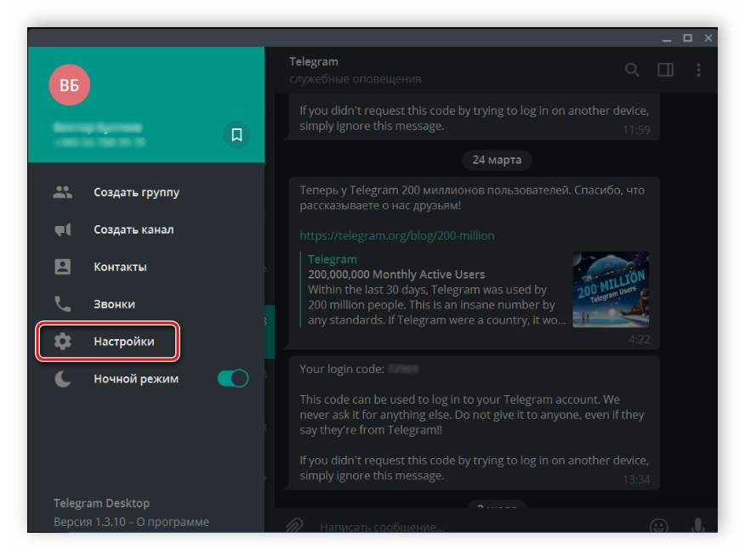Click the Saved Messages bookmark icon
745x560 pixels.
coord(236,134)
